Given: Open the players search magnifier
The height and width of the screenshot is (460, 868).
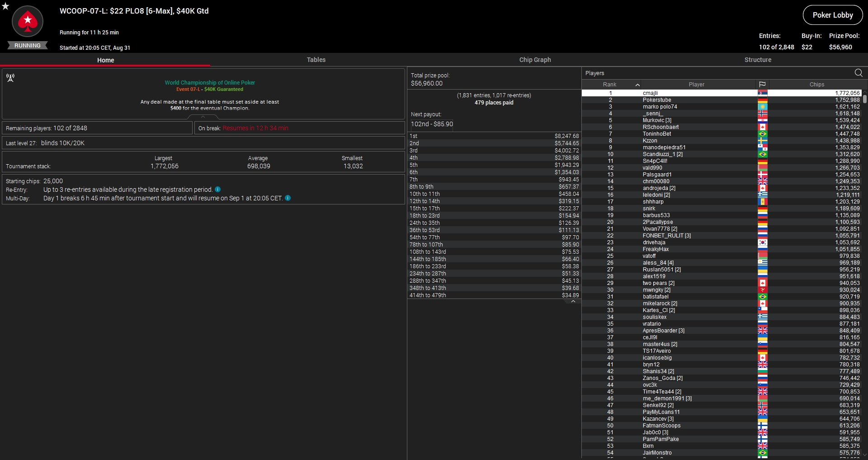Looking at the screenshot, I should (x=859, y=73).
